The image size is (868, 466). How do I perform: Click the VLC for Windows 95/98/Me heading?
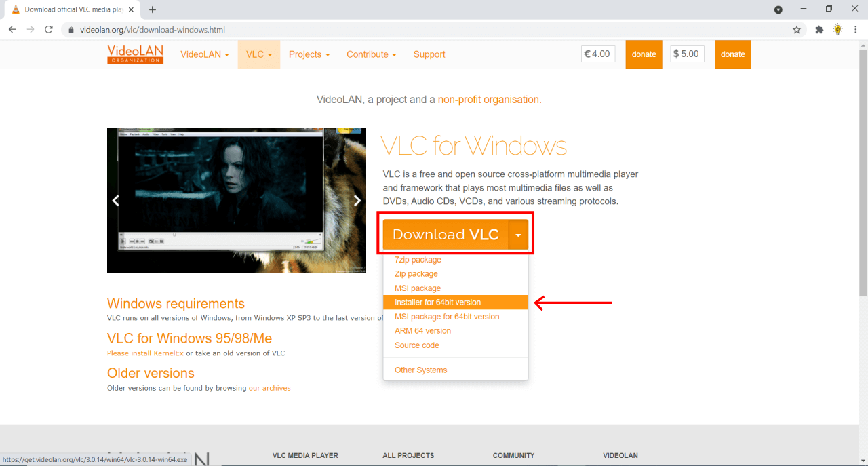(x=190, y=338)
